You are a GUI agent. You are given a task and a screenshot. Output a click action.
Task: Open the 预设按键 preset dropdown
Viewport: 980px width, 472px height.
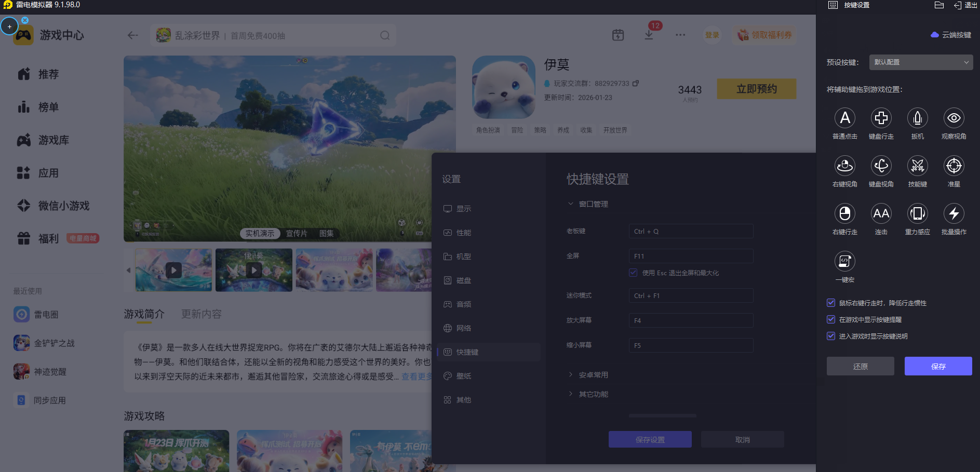click(x=921, y=62)
